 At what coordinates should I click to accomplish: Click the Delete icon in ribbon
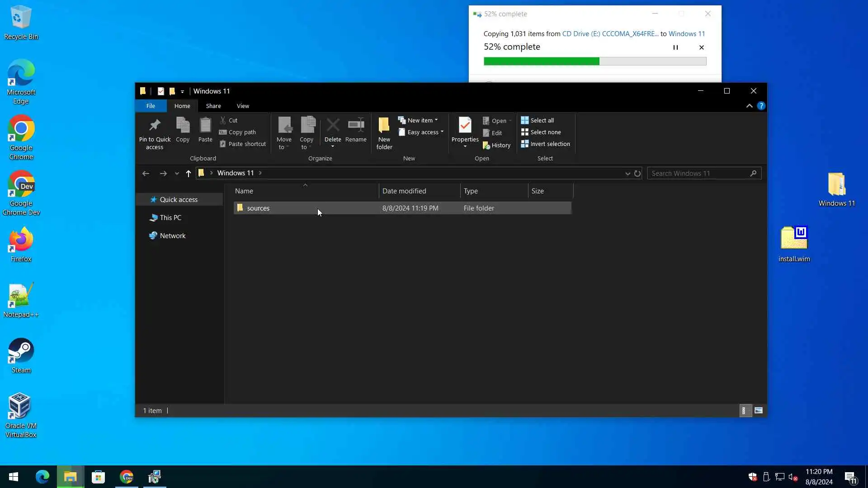[x=333, y=126]
